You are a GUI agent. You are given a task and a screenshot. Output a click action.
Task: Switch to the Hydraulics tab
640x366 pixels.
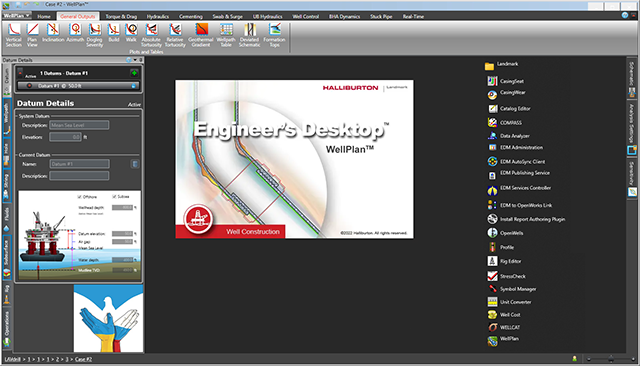coord(158,16)
